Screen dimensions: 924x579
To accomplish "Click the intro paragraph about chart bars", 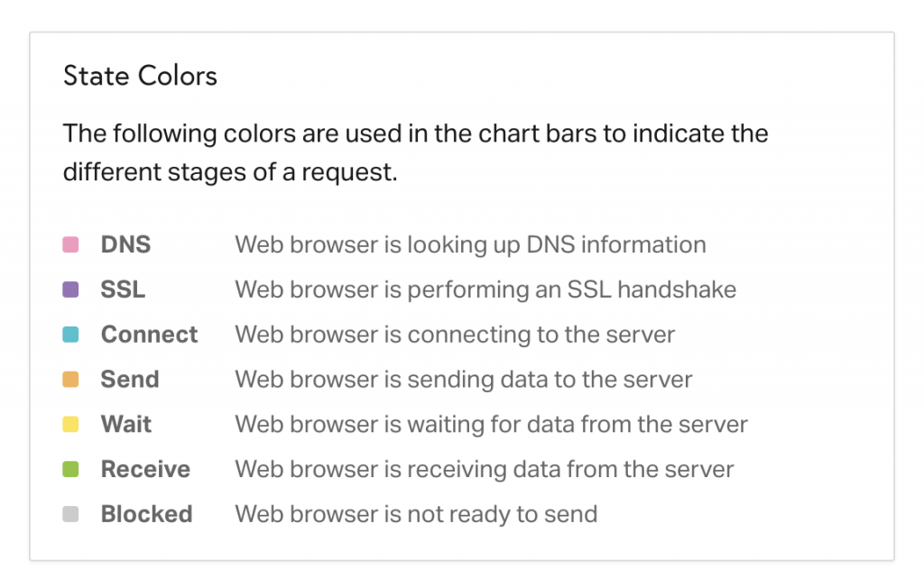I will pos(415,152).
